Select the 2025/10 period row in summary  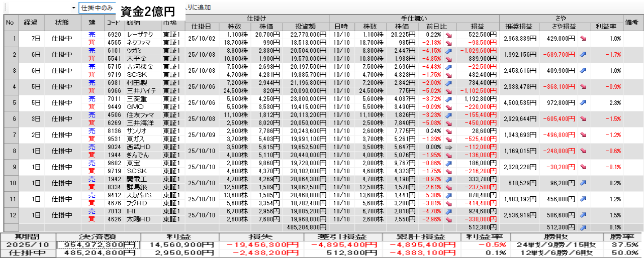click(28, 244)
